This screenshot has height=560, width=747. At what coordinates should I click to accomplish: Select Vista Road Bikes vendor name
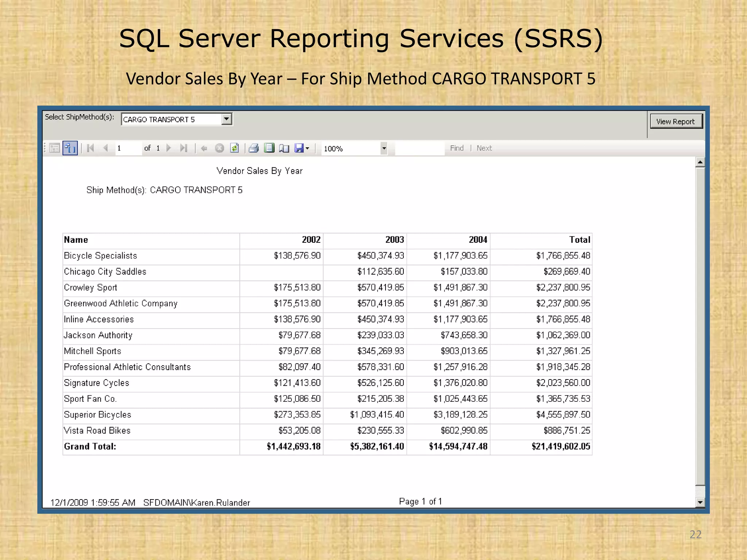coord(97,431)
